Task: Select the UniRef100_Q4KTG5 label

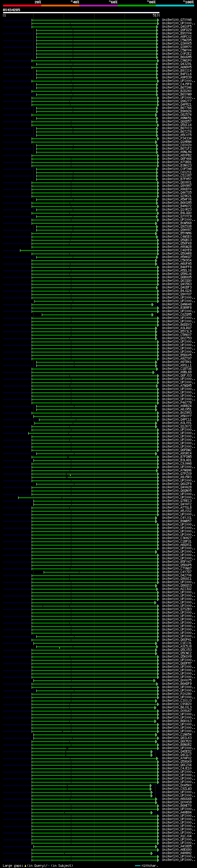Action: (x=177, y=192)
